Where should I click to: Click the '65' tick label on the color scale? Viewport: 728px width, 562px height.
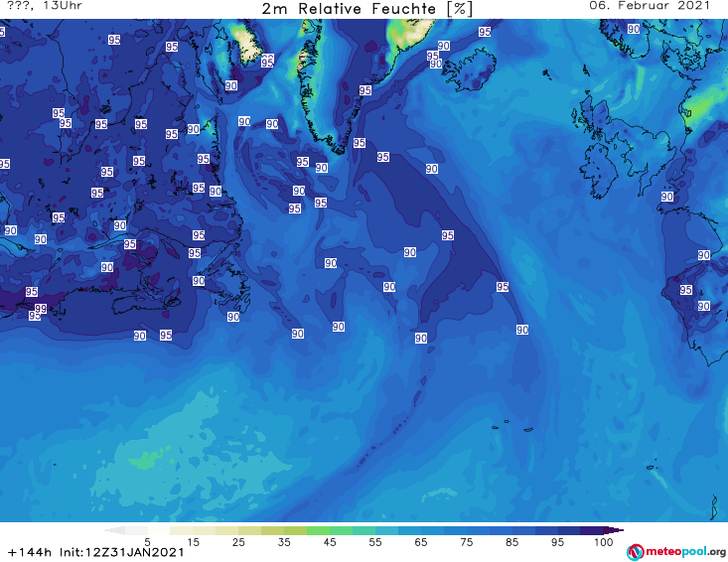[x=421, y=542]
